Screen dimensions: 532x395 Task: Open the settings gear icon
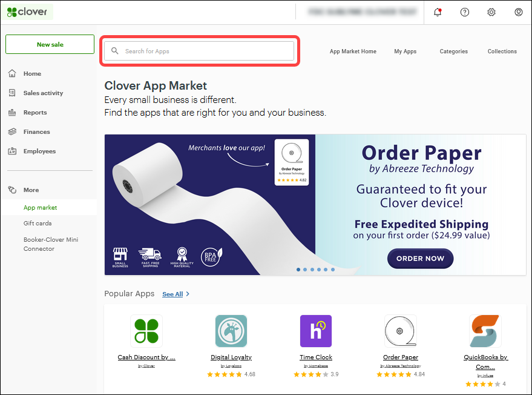(491, 12)
